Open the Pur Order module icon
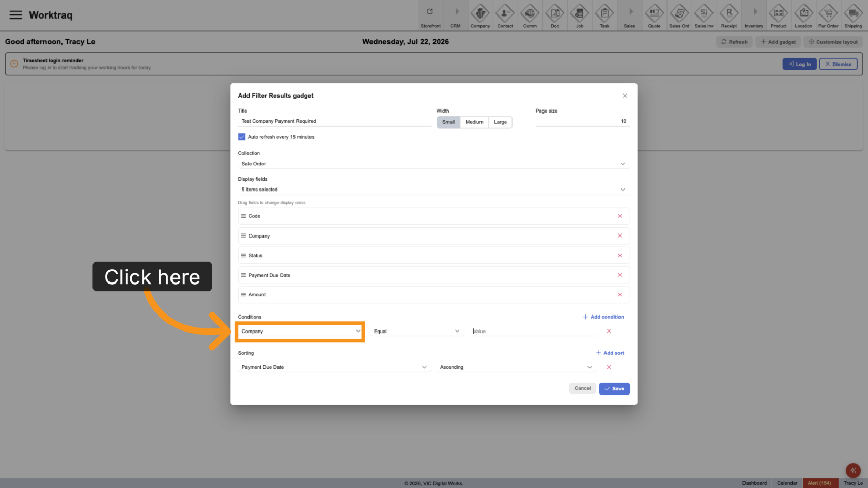Image resolution: width=868 pixels, height=488 pixels. pyautogui.click(x=828, y=15)
